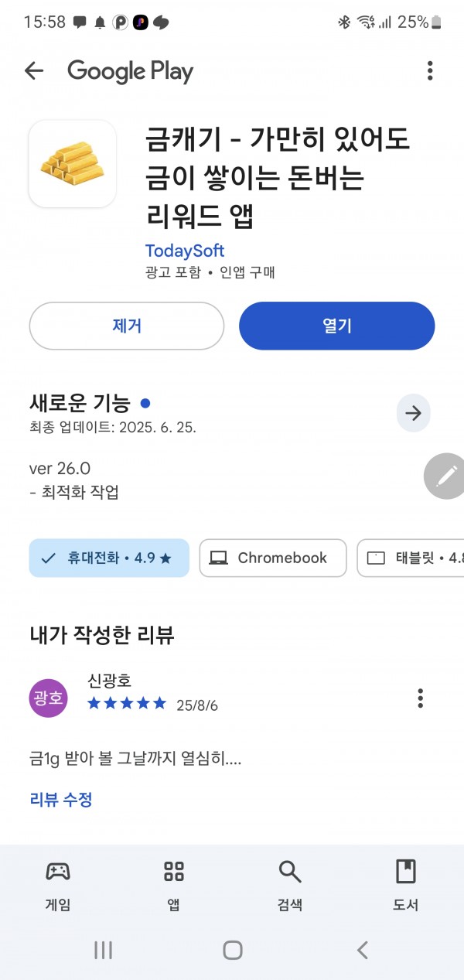Expand 새로운 기능 with the arrow button

coord(414,413)
